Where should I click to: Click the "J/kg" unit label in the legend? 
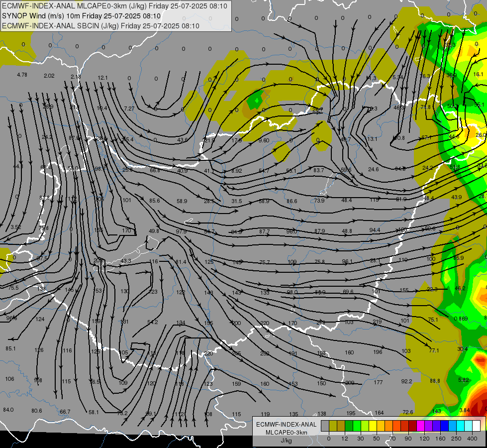pos(286,441)
